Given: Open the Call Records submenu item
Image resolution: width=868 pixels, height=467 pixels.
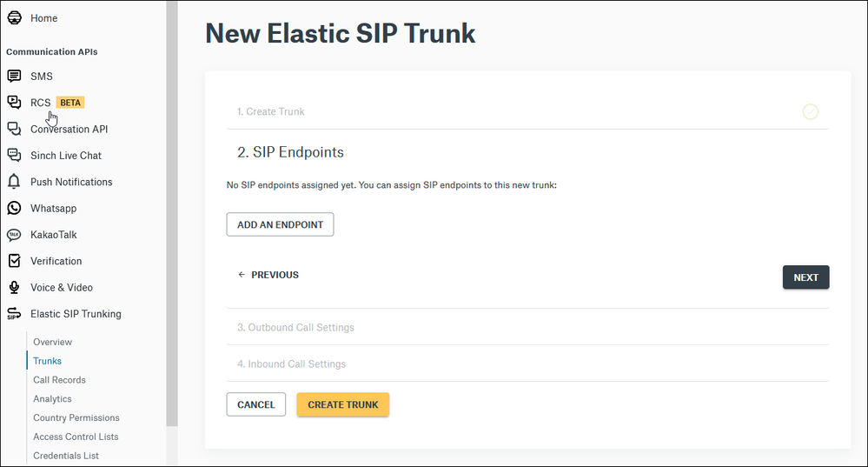Looking at the screenshot, I should click(x=59, y=380).
